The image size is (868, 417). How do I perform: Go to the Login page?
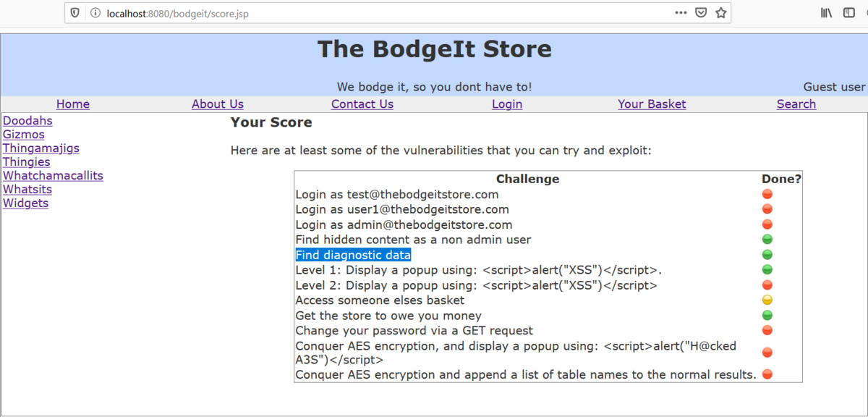(x=507, y=104)
